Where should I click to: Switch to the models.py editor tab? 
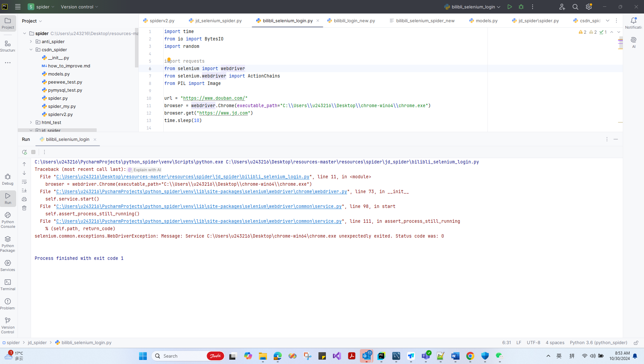click(x=483, y=21)
